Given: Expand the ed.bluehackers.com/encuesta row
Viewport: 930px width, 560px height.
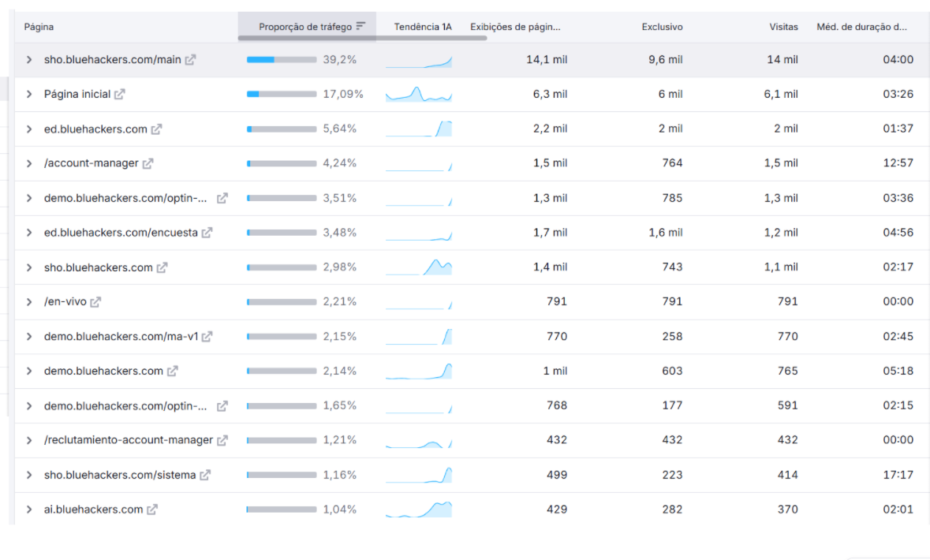Looking at the screenshot, I should 29,233.
